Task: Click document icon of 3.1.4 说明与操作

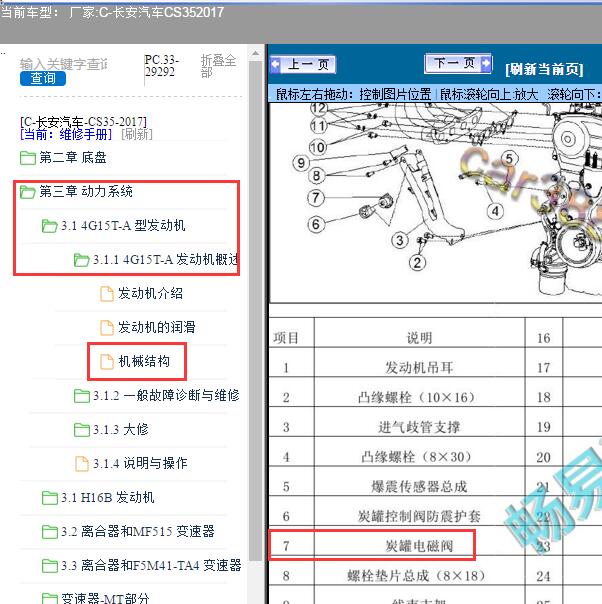Action: pyautogui.click(x=82, y=463)
